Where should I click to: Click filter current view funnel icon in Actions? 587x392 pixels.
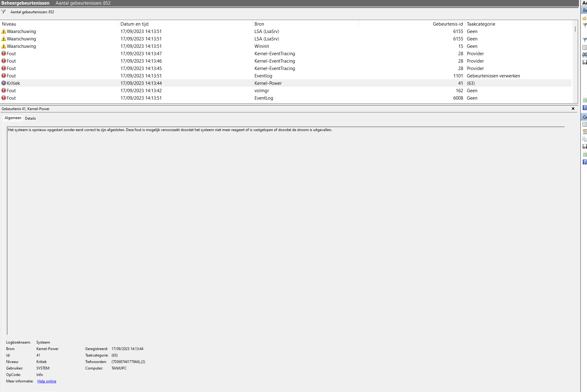click(584, 40)
